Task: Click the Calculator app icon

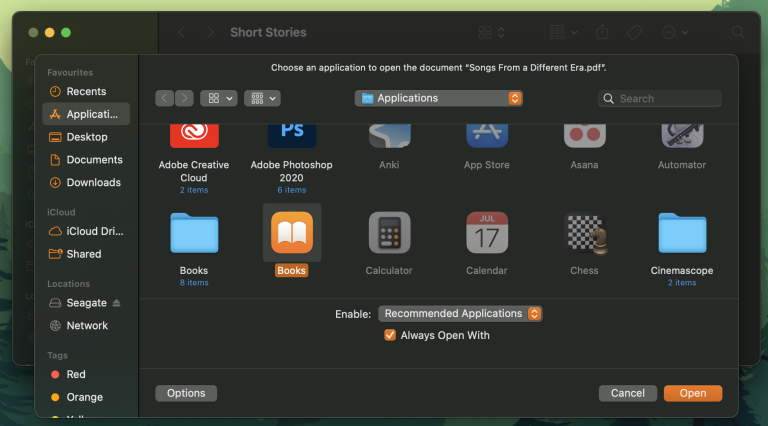Action: point(389,233)
